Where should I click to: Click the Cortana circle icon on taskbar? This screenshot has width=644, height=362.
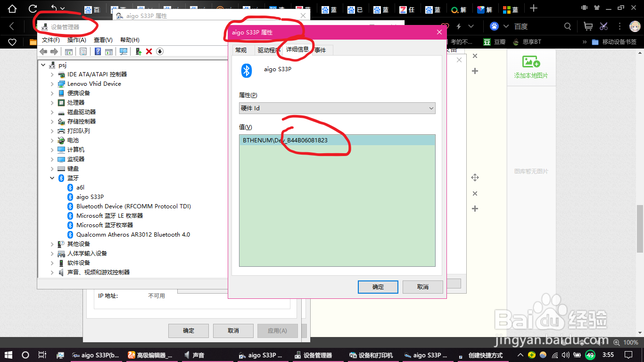pyautogui.click(x=25, y=355)
